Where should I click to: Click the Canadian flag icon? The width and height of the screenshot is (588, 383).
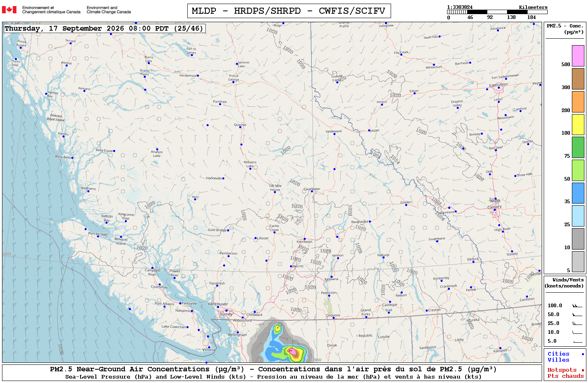click(x=9, y=10)
